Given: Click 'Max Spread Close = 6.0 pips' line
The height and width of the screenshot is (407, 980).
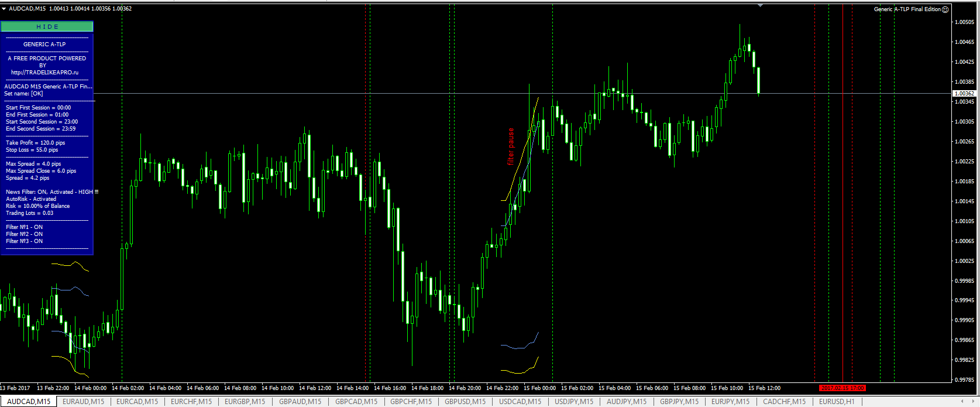Looking at the screenshot, I should (41, 171).
